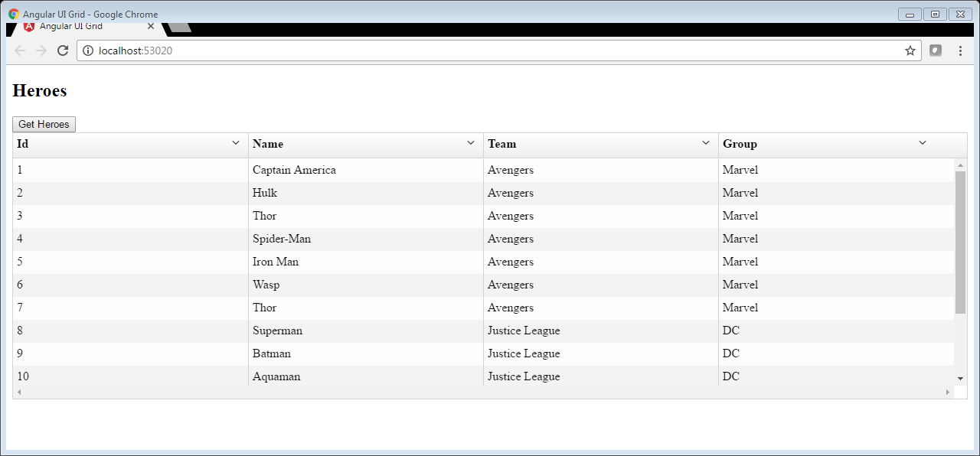Screen dimensions: 980x456
Task: Reload the page with the refresh icon
Action: (x=63, y=50)
